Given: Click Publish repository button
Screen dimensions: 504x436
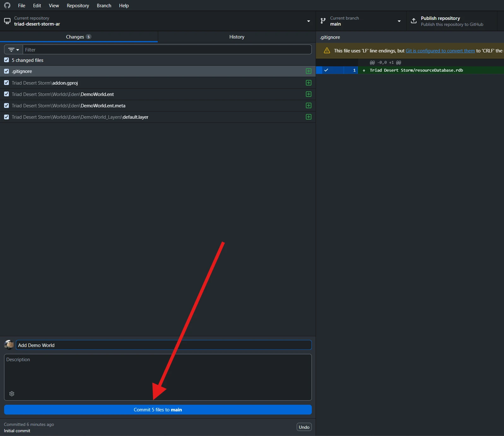Looking at the screenshot, I should point(452,21).
